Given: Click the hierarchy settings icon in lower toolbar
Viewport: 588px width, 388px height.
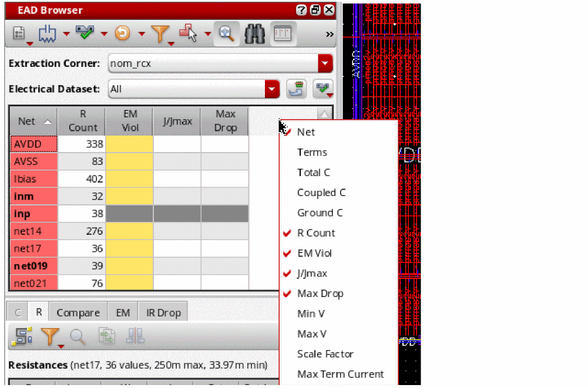Looking at the screenshot, I should click(x=22, y=336).
